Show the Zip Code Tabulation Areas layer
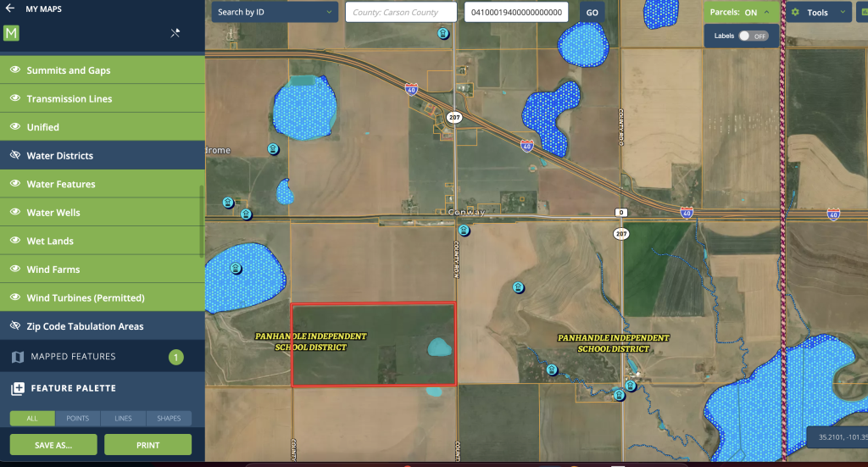This screenshot has width=868, height=467. pyautogui.click(x=15, y=326)
